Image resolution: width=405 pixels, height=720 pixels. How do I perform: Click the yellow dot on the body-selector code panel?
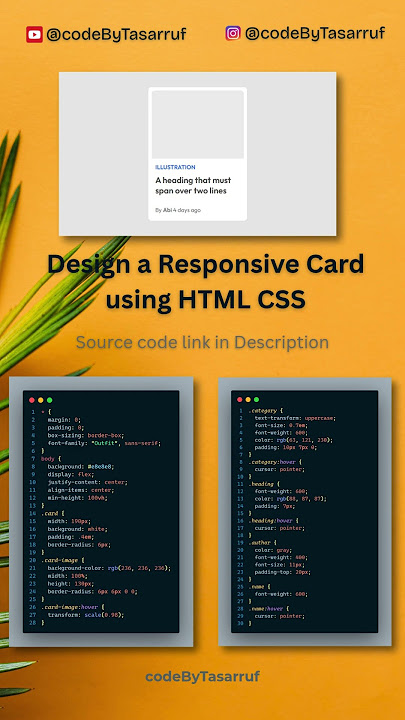click(41, 400)
